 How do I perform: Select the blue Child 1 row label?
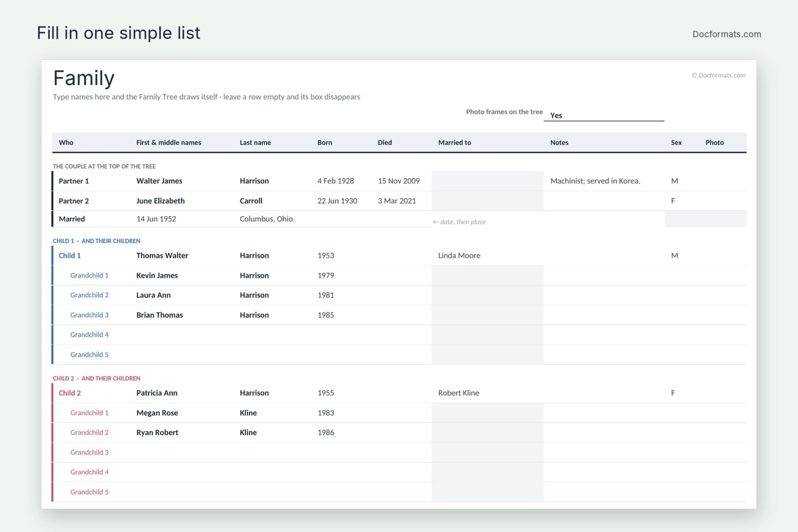[x=69, y=255]
